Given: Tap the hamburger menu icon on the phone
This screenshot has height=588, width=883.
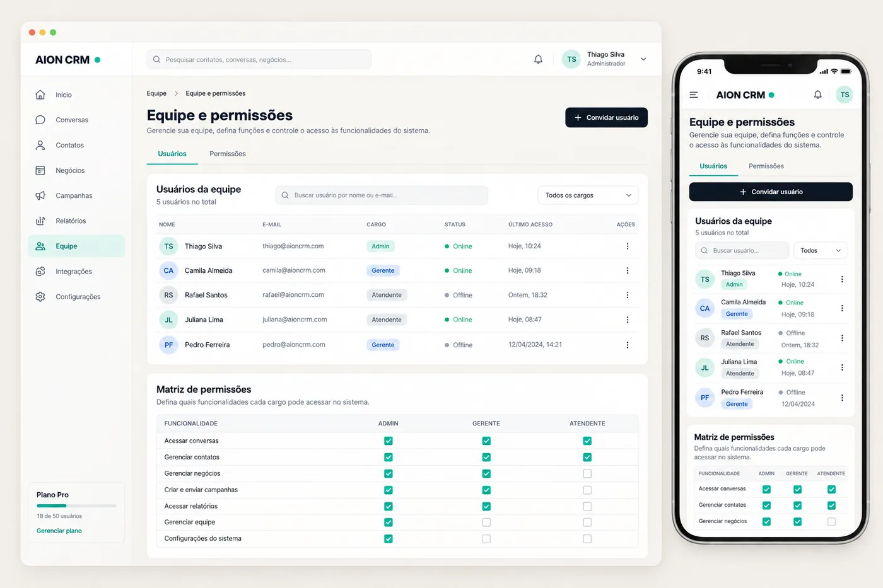Looking at the screenshot, I should tap(694, 95).
